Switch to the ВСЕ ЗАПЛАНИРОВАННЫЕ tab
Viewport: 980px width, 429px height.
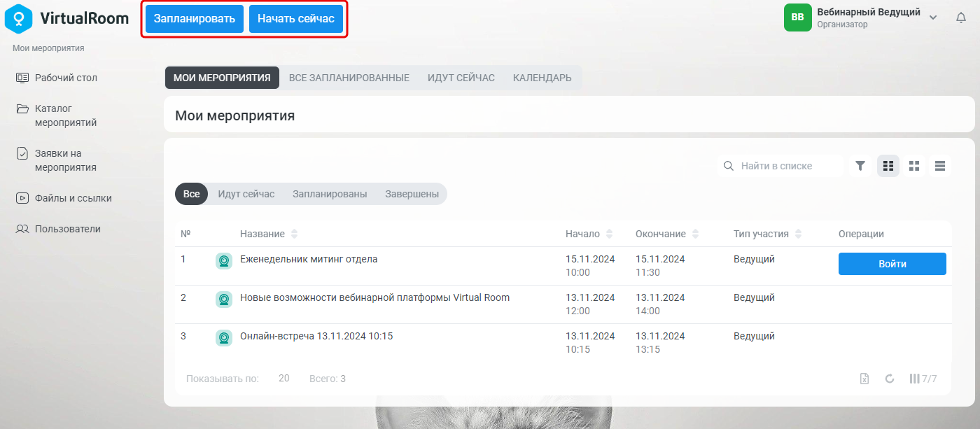[349, 78]
